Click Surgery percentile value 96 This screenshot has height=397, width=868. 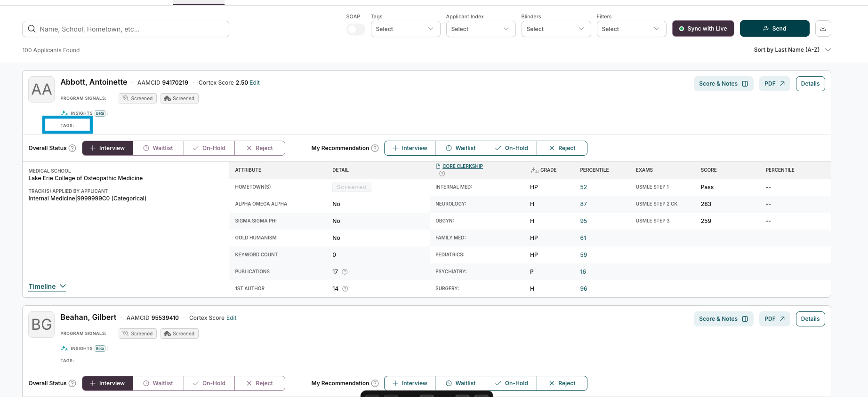(584, 289)
